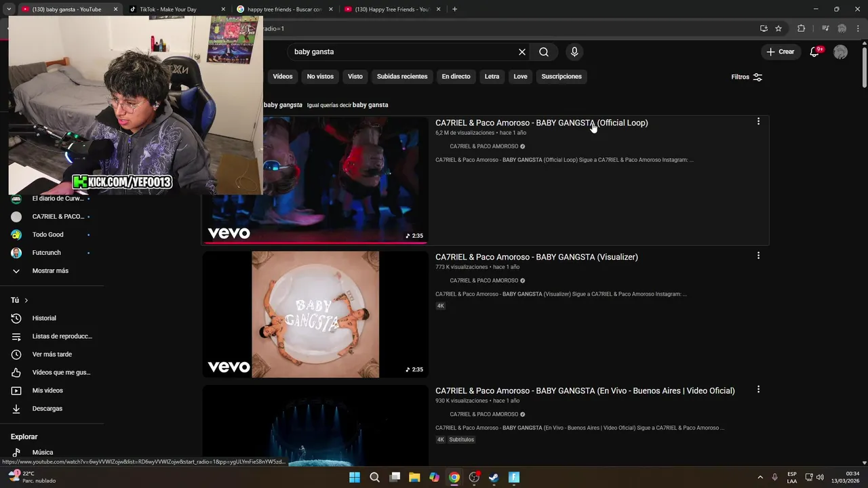
Task: Open Chrome extensions puzzle icon
Action: (802, 28)
